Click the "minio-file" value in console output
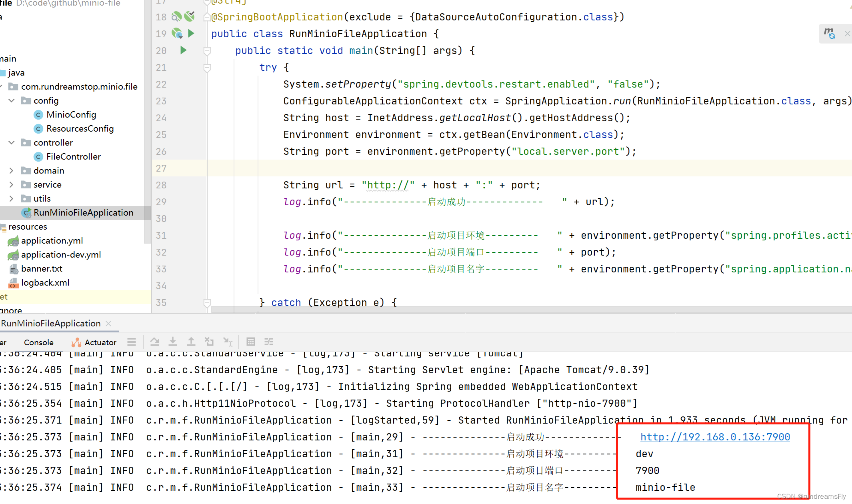Viewport: 852px width, 504px height. point(665,487)
